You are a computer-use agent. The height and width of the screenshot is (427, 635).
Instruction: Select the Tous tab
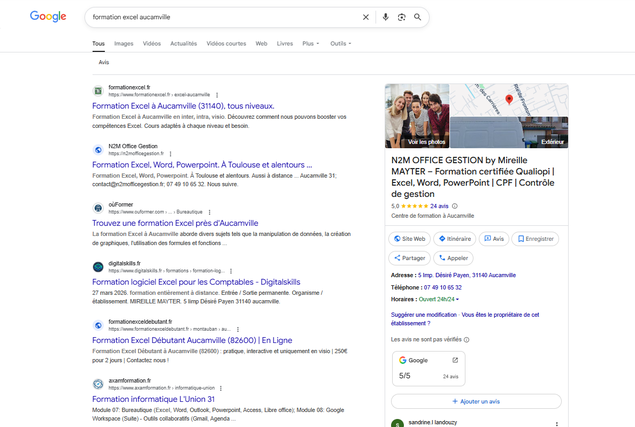tap(98, 43)
